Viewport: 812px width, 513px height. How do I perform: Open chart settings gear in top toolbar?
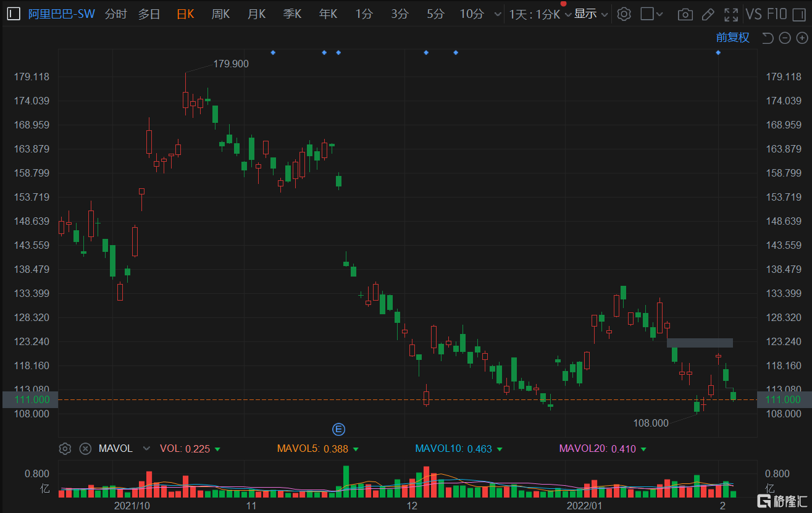(624, 14)
